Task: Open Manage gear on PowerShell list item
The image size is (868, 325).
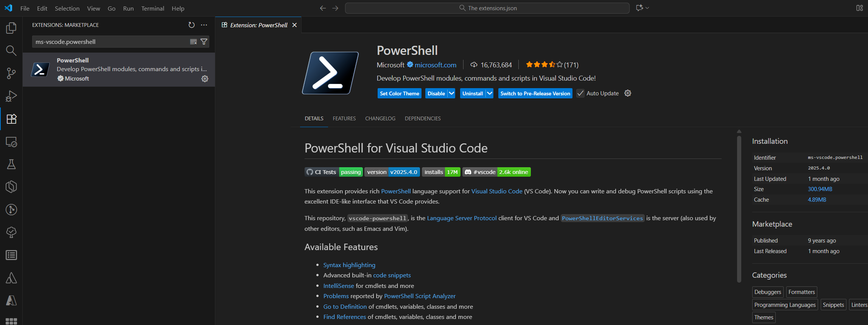Action: coord(205,79)
